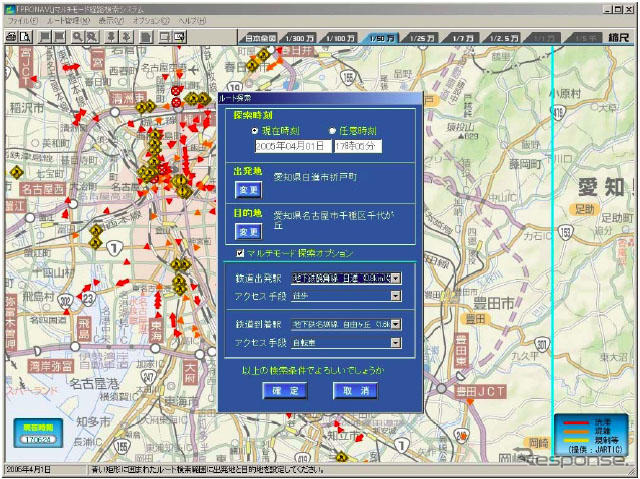This screenshot has width=640, height=479.
Task: Toggle マルチモード探索オプション checkbox
Action: tap(240, 253)
